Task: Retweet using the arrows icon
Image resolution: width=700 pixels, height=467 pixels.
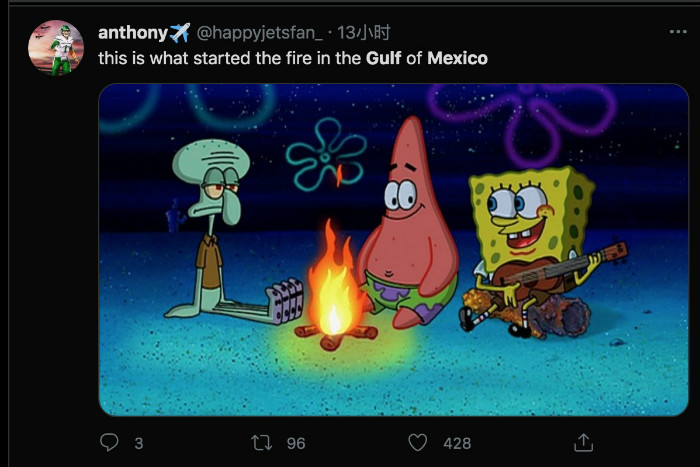Action: [x=261, y=443]
